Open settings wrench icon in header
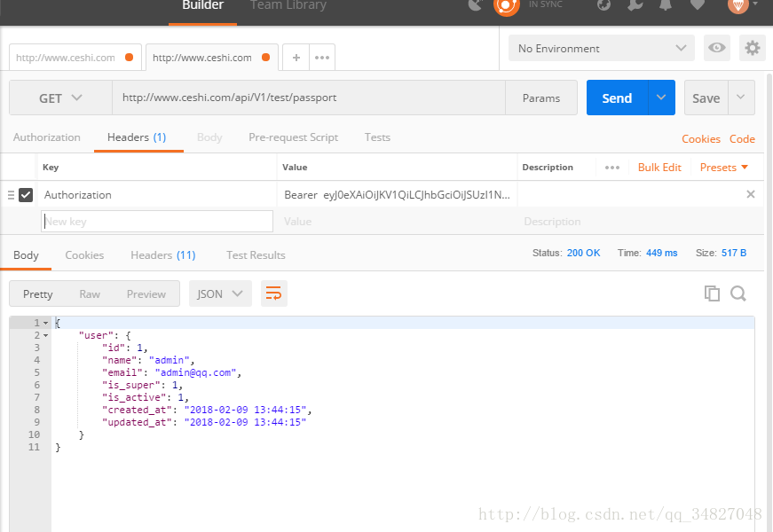Image resolution: width=773 pixels, height=532 pixels. pyautogui.click(x=635, y=5)
